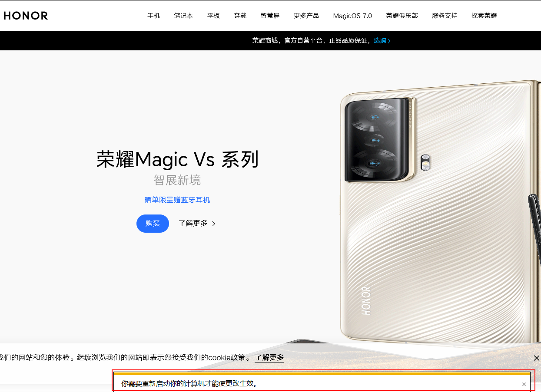
Task: Follow the 晒单限量赠蓝牙耳机 link
Action: coord(177,200)
